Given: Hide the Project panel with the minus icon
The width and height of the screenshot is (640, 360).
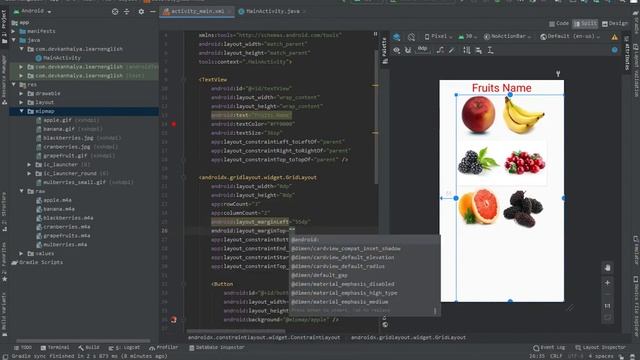Looking at the screenshot, I should pyautogui.click(x=152, y=12).
